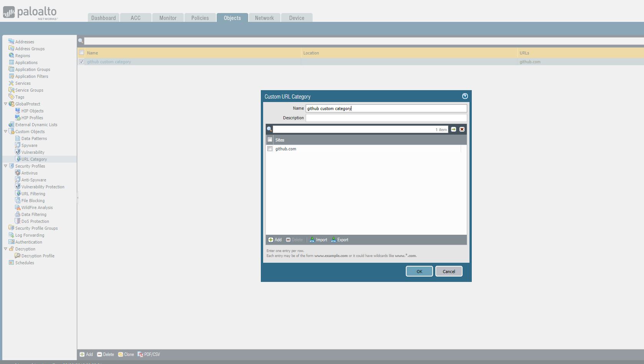Switch to the Device tab
Screen dimensions: 644x364
(297, 18)
